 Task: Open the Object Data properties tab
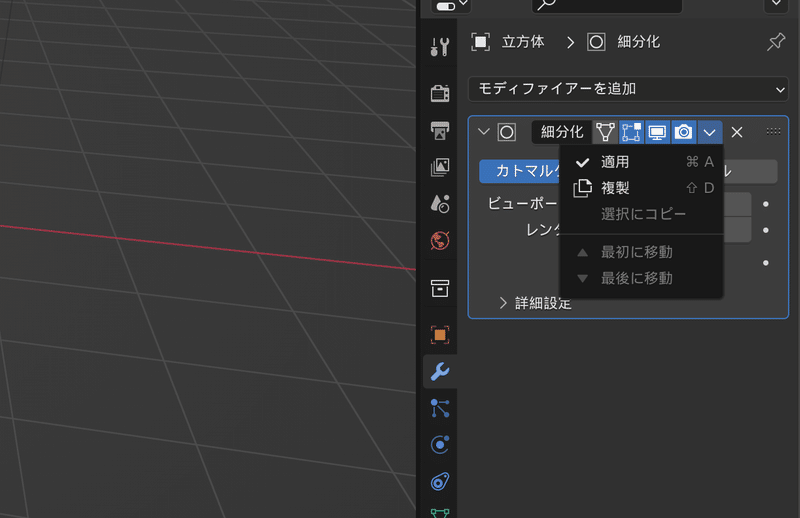point(440,512)
